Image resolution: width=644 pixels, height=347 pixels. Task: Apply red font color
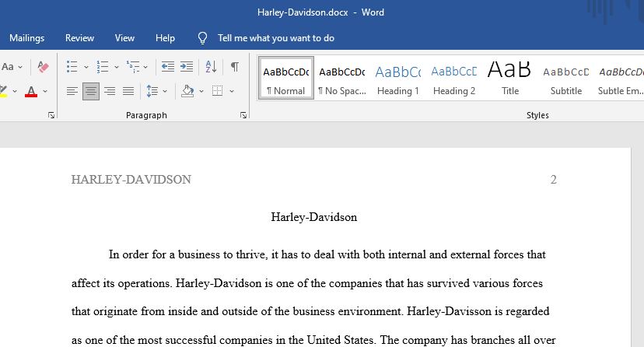point(31,91)
